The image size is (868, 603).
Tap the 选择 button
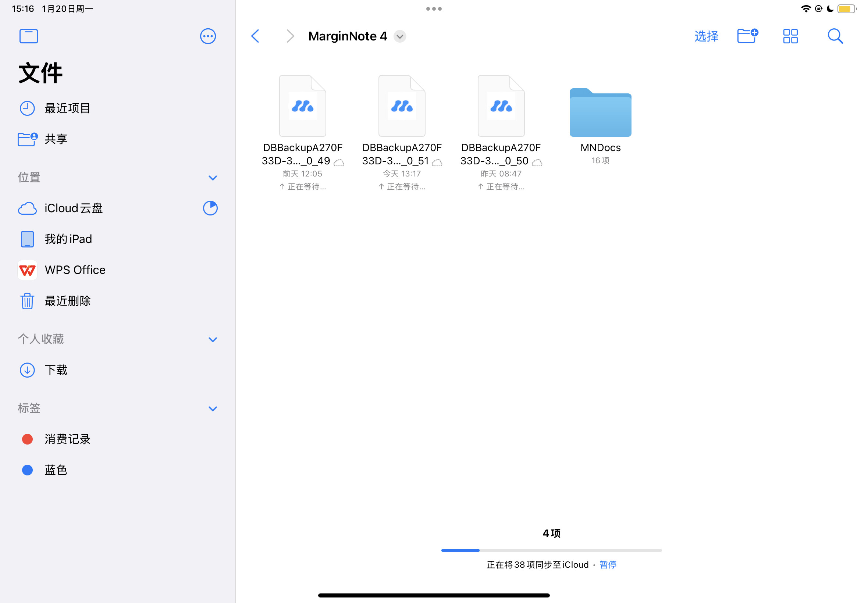pos(706,36)
